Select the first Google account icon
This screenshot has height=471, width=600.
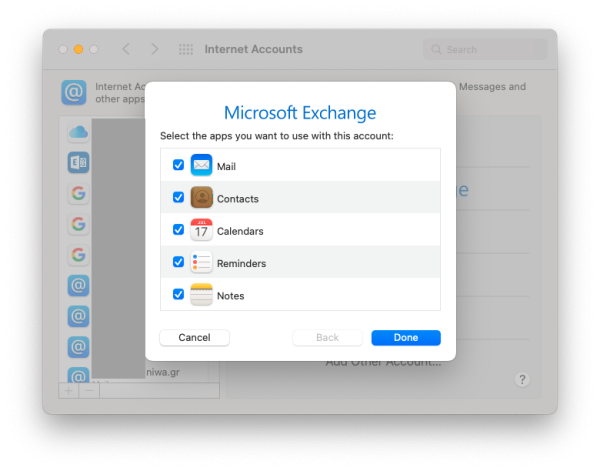pos(78,193)
